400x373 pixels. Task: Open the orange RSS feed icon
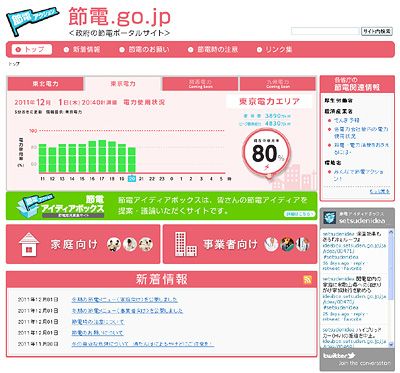tap(308, 279)
